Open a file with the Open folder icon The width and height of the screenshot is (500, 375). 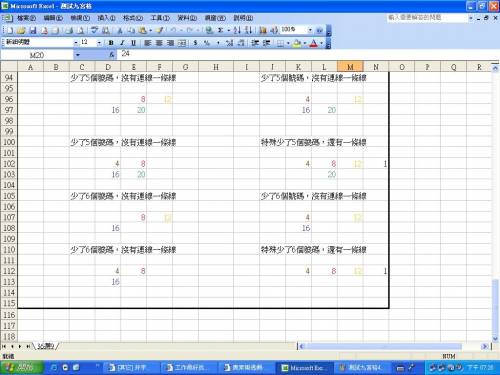tap(21, 31)
